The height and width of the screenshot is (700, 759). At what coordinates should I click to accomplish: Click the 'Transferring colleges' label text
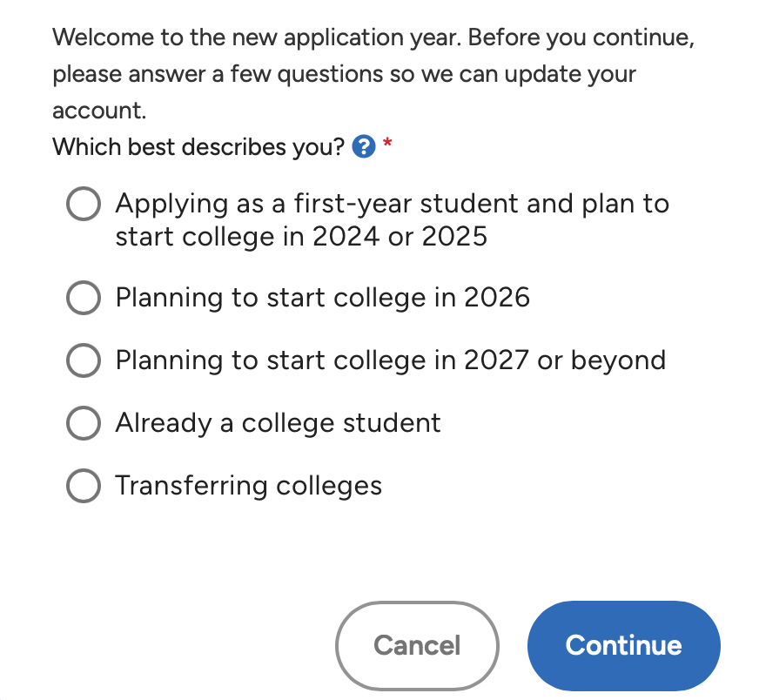[248, 486]
